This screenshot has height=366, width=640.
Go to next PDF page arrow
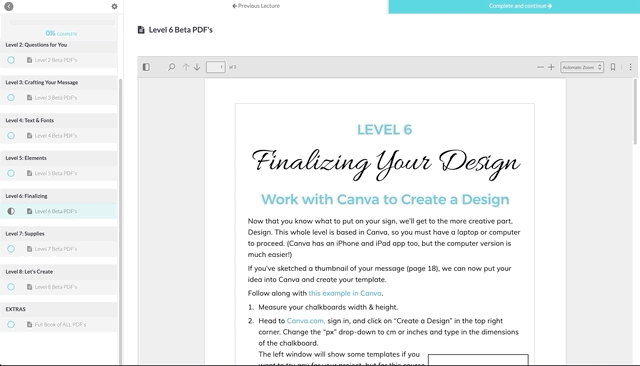(x=197, y=67)
